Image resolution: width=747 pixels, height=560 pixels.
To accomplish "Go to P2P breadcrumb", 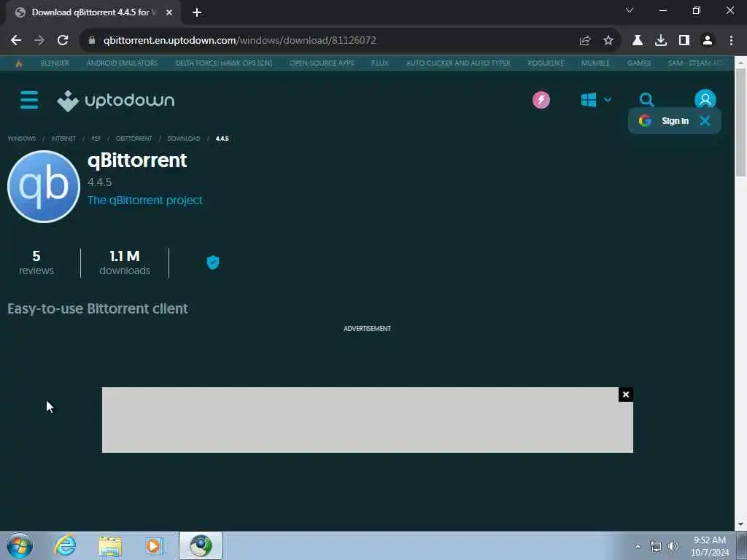I will click(96, 139).
